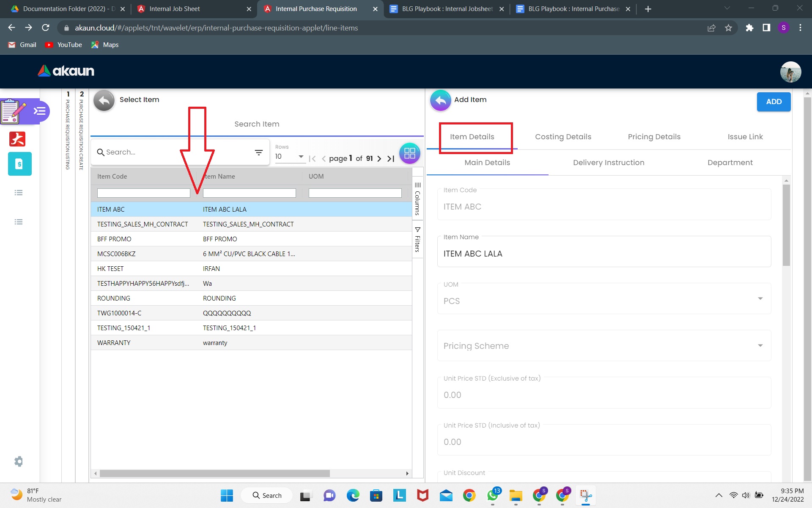This screenshot has width=812, height=508.
Task: Open the teal dollar document icon
Action: 19,164
